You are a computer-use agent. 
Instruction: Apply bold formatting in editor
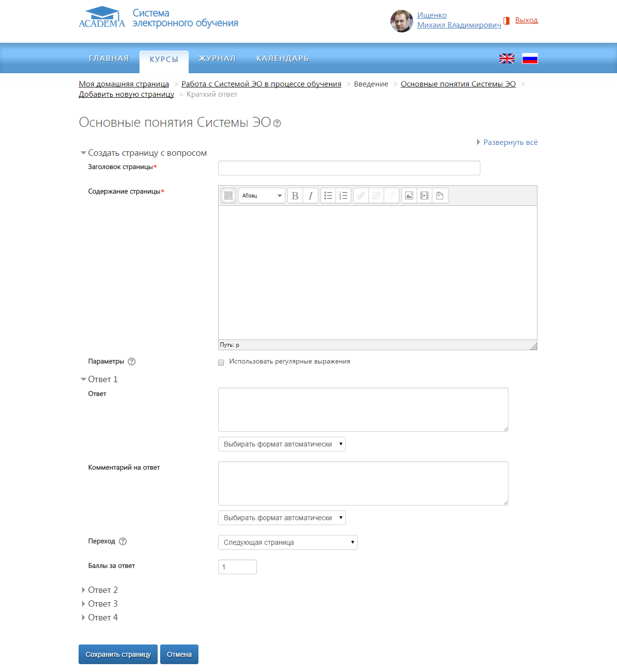(x=295, y=196)
